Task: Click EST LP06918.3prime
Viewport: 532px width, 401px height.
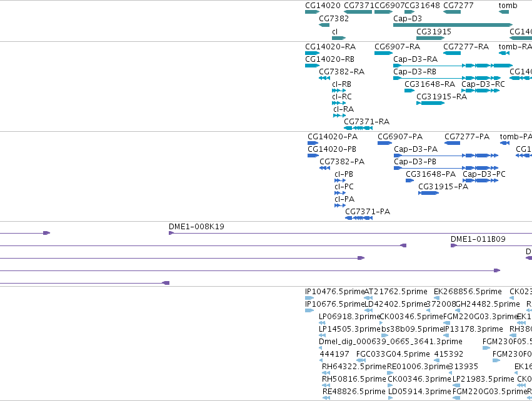Action: coord(323,323)
